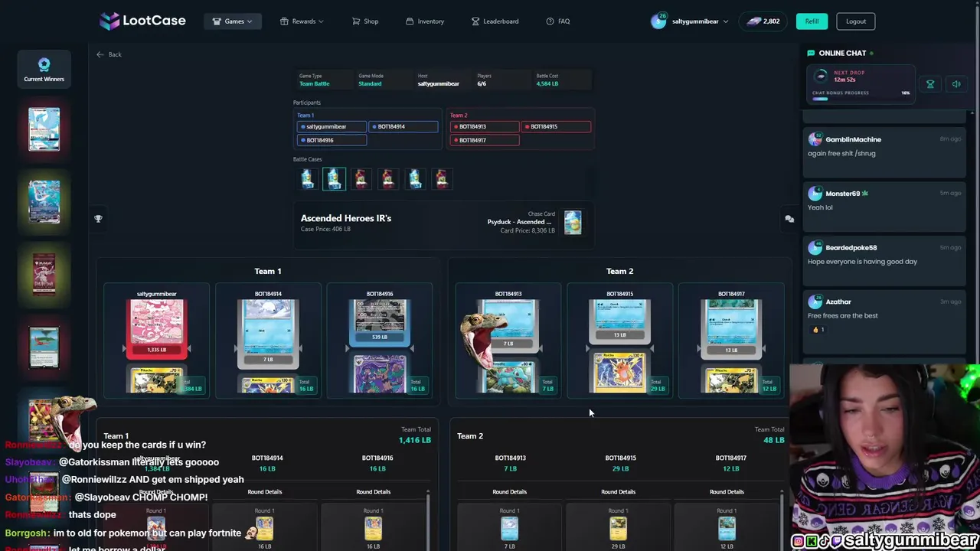This screenshot has height=551, width=980.
Task: Click BOT184915 round 1 card thumbnail
Action: (618, 529)
